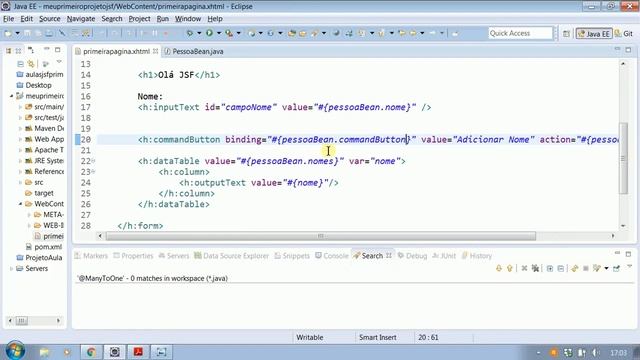Click the Run Last Tool icon
The height and width of the screenshot is (360, 640).
pyautogui.click(x=229, y=33)
